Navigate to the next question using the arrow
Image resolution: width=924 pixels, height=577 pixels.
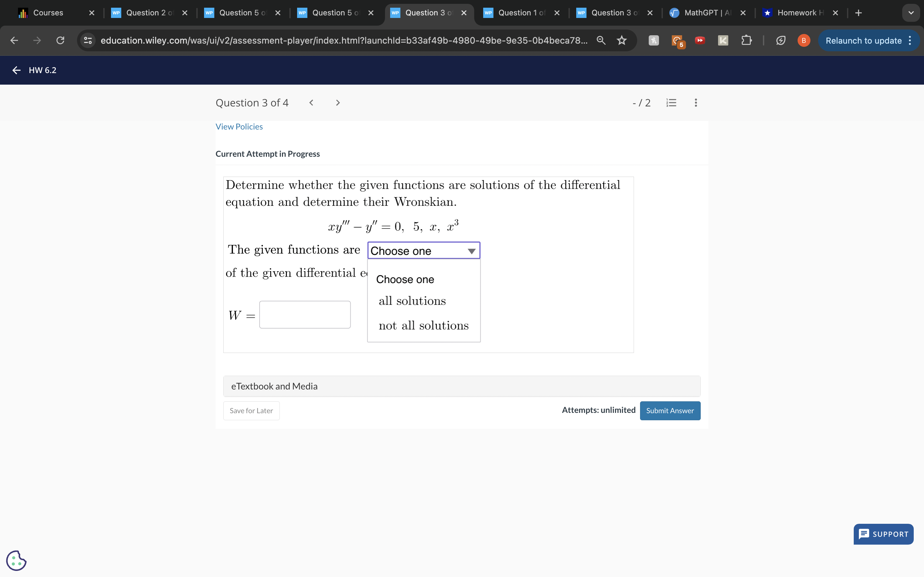[x=338, y=102]
